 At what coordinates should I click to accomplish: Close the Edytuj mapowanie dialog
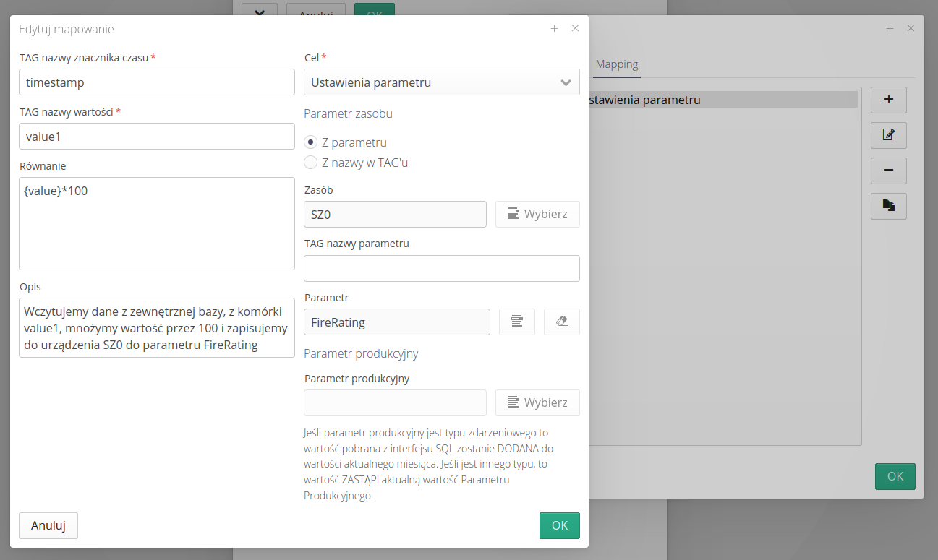[575, 29]
